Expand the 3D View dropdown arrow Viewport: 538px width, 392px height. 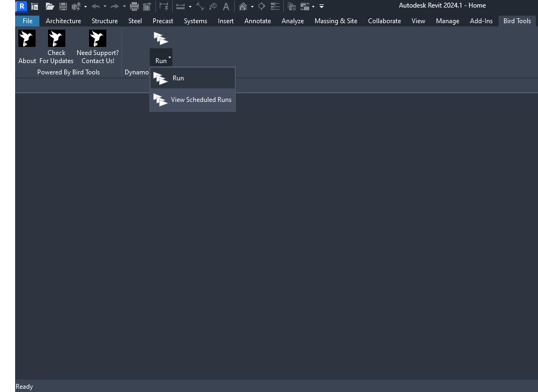(x=252, y=6)
